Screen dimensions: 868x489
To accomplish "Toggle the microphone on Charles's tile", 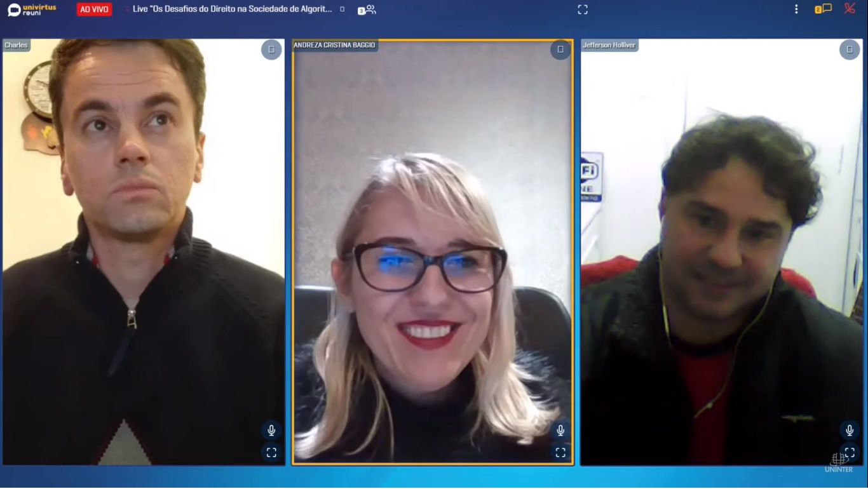I will click(x=271, y=430).
